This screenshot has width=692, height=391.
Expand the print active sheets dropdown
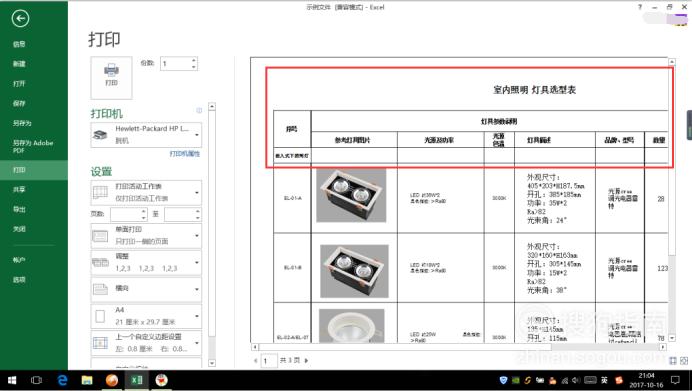coord(146,192)
